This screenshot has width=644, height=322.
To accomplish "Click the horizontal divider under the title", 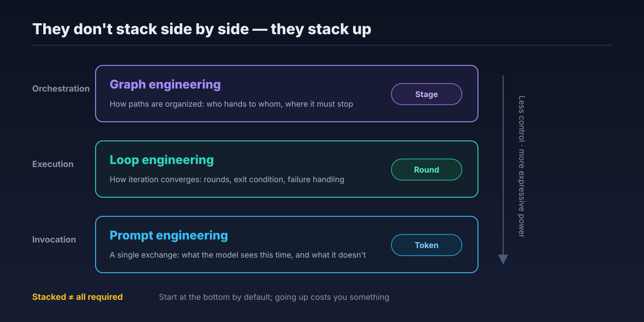I will tap(322, 45).
